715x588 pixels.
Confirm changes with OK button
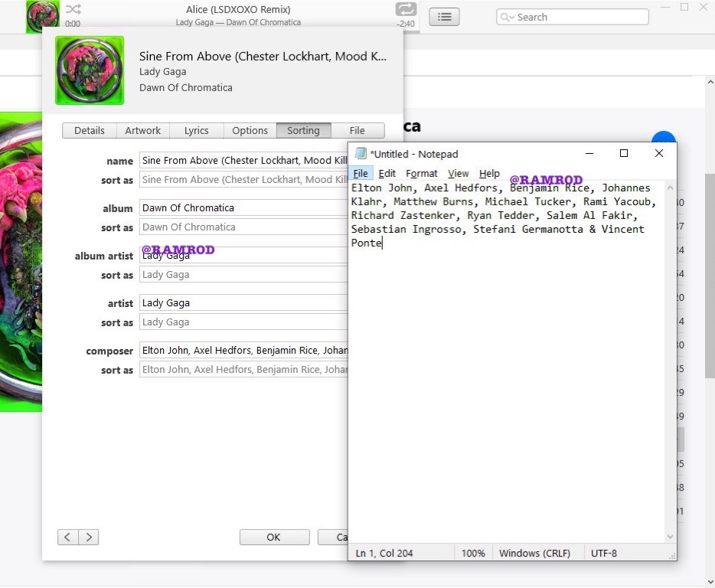[275, 537]
